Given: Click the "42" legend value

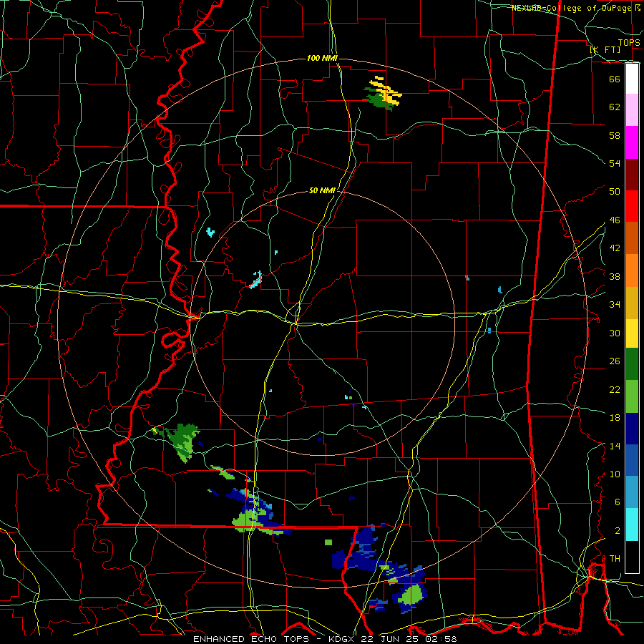Looking at the screenshot, I should coord(615,248).
